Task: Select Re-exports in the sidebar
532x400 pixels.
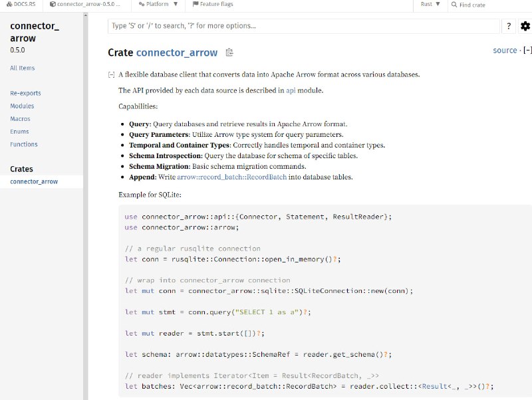Action: pyautogui.click(x=25, y=94)
